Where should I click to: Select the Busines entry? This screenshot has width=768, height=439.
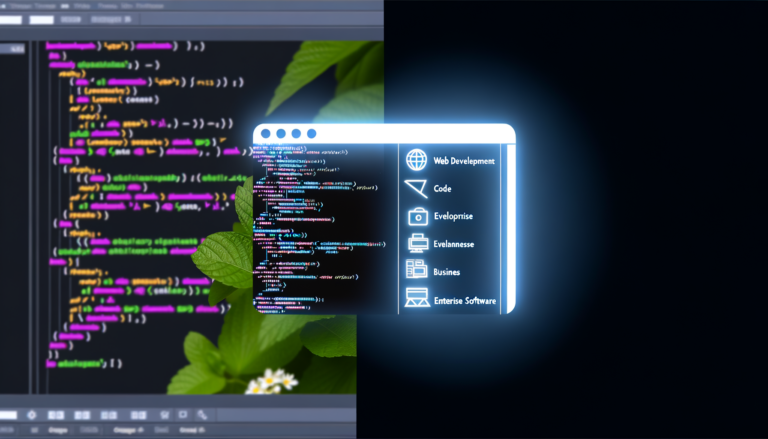[x=447, y=272]
